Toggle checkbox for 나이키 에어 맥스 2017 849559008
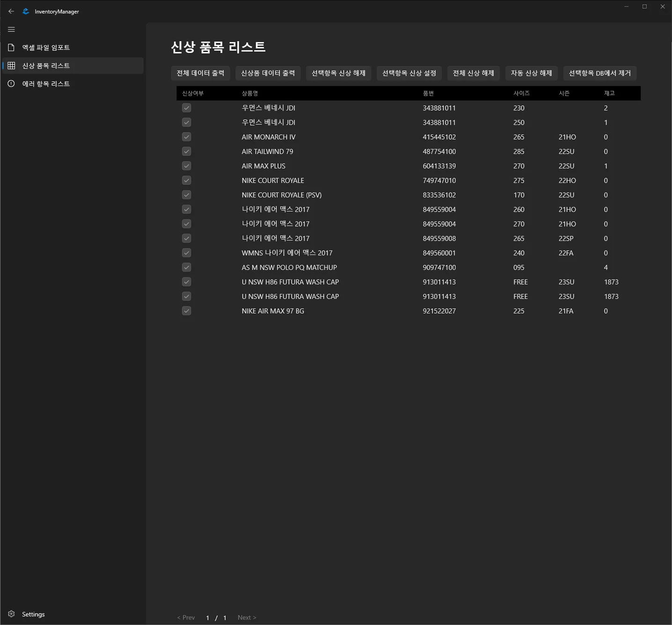This screenshot has height=625, width=672. (x=186, y=238)
